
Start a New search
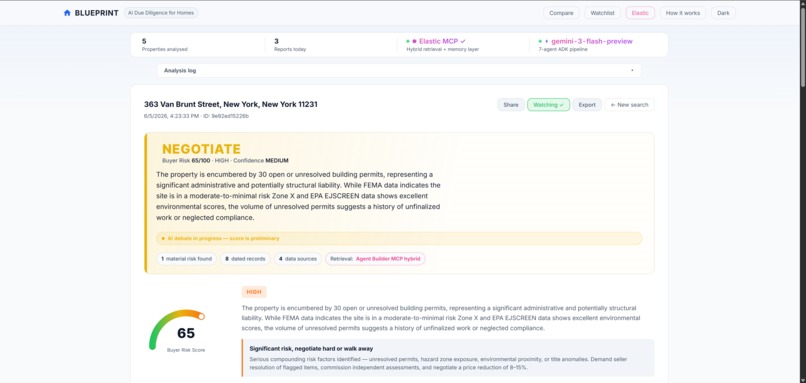tap(630, 105)
